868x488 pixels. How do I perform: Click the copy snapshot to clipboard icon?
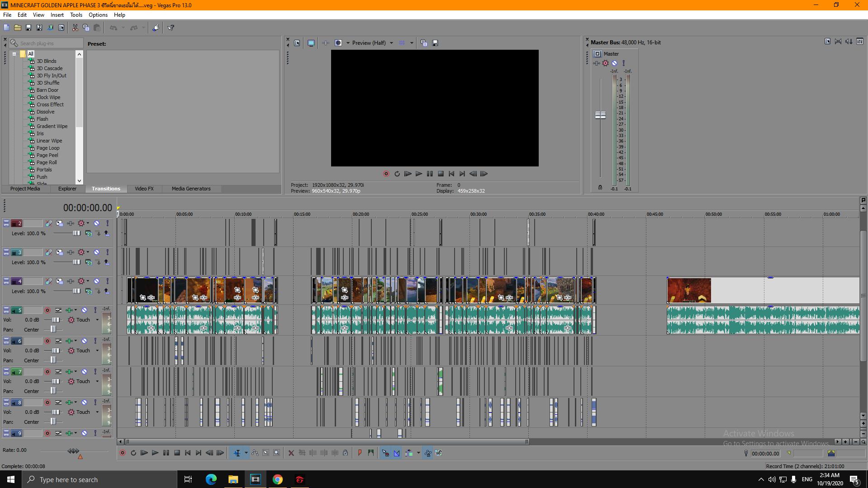pyautogui.click(x=424, y=43)
